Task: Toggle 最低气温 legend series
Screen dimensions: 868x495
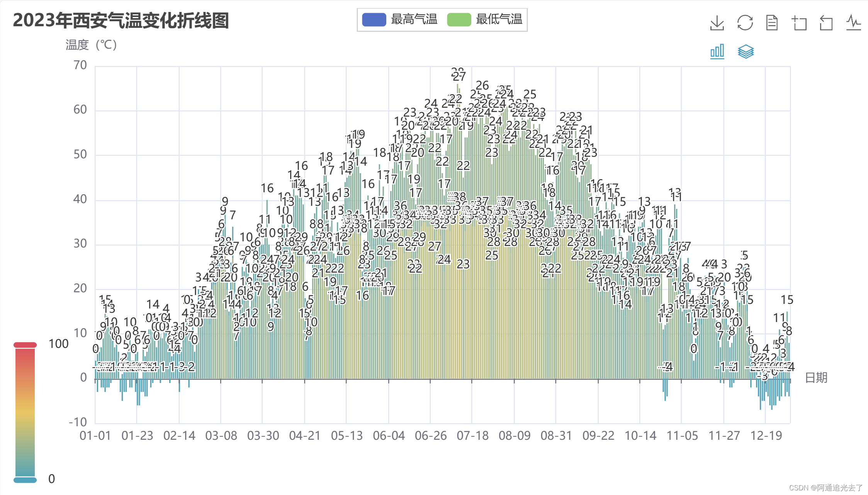Action: [485, 19]
